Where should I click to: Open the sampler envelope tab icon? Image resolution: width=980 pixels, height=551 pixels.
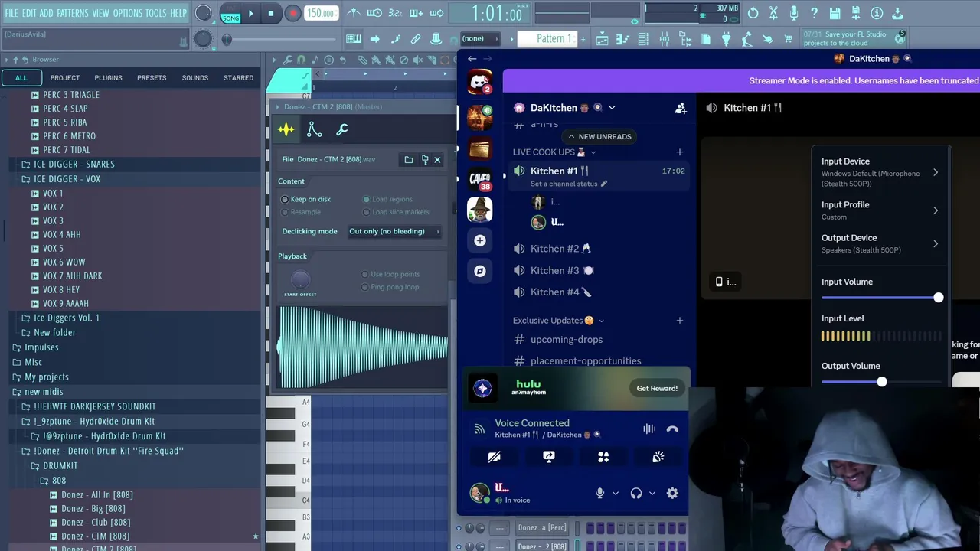pyautogui.click(x=314, y=129)
